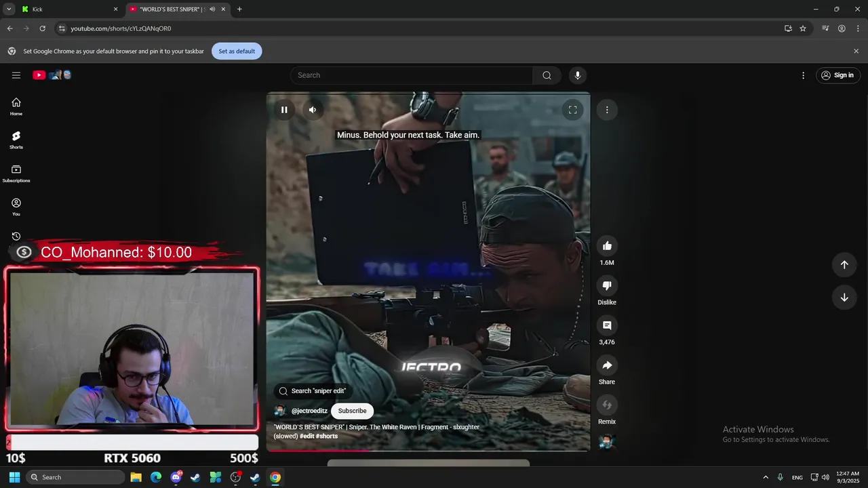Open the comments with 3,476 count
868x488 pixels.
pyautogui.click(x=607, y=326)
